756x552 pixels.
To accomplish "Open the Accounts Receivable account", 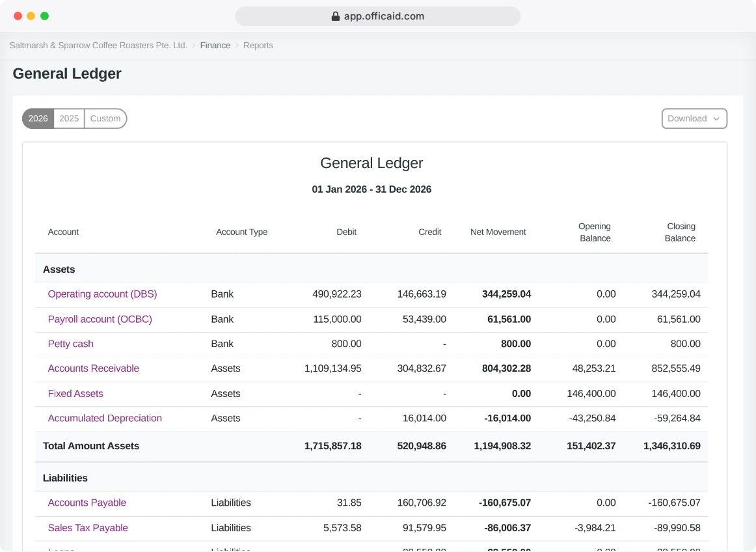I will point(93,368).
